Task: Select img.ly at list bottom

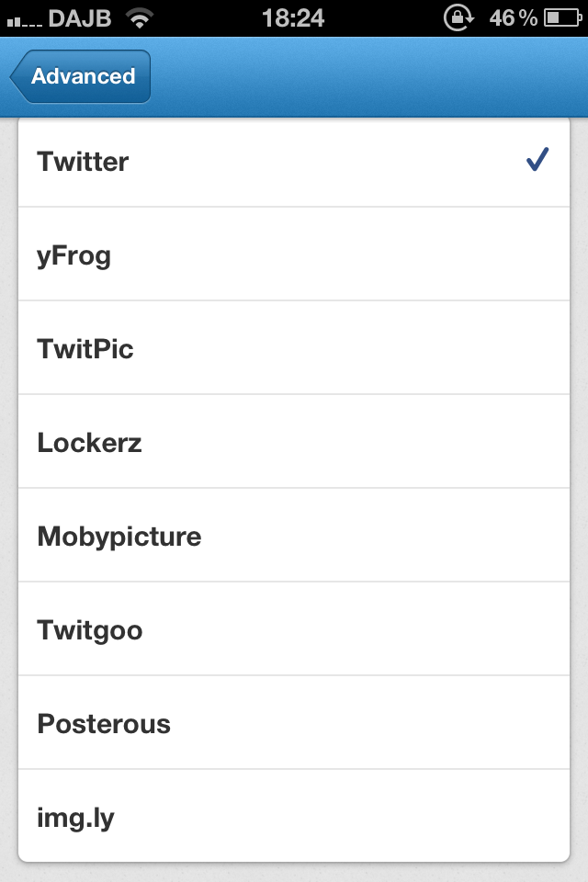Action: [x=294, y=817]
